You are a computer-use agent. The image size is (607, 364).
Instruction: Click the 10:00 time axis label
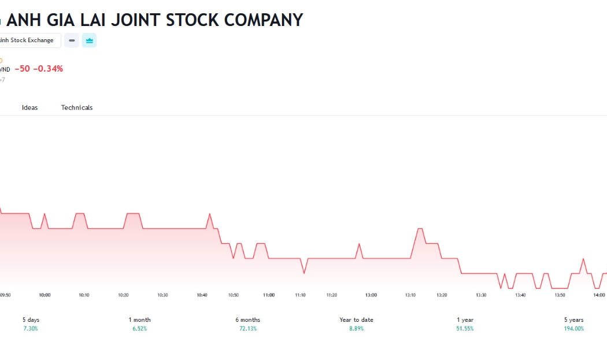[x=45, y=295]
